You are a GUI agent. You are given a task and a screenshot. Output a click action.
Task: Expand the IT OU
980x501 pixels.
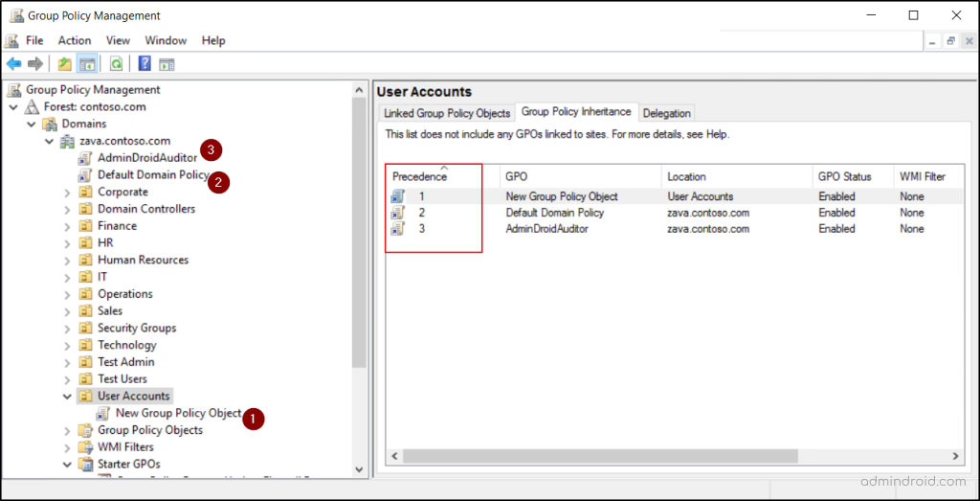point(68,277)
